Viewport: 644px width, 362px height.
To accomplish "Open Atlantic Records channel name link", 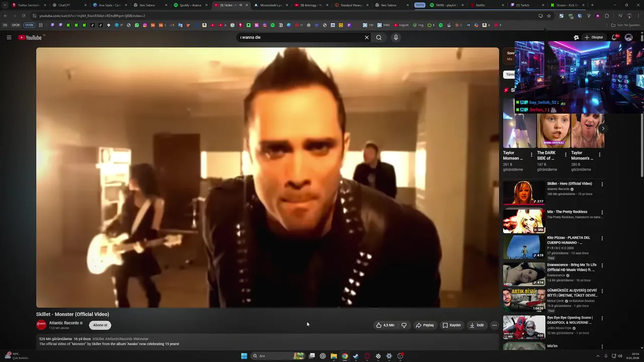I will 64,323.
